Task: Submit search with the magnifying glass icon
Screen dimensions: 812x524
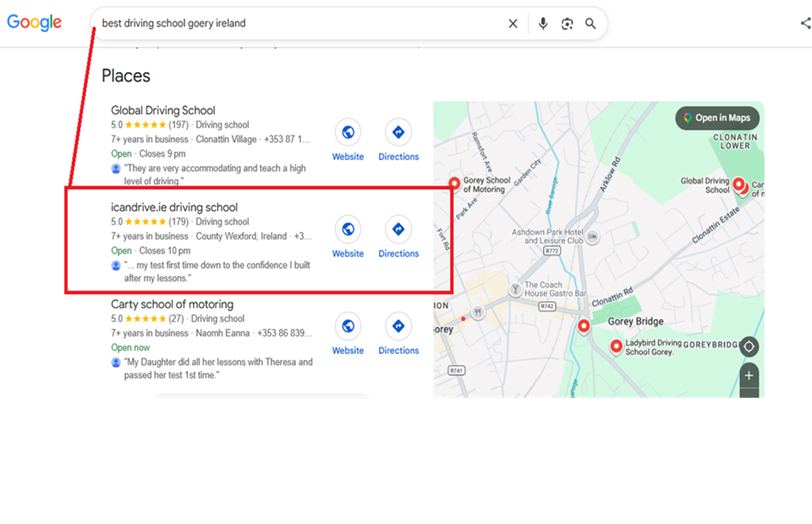Action: pos(590,24)
